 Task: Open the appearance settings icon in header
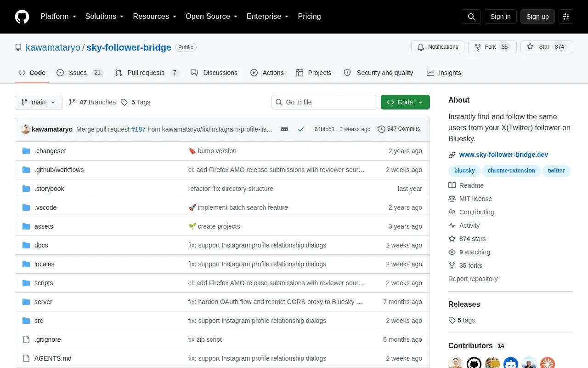(566, 17)
